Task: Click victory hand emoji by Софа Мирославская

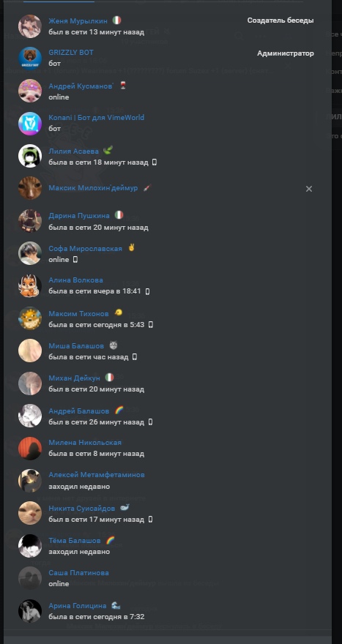Action: click(131, 247)
